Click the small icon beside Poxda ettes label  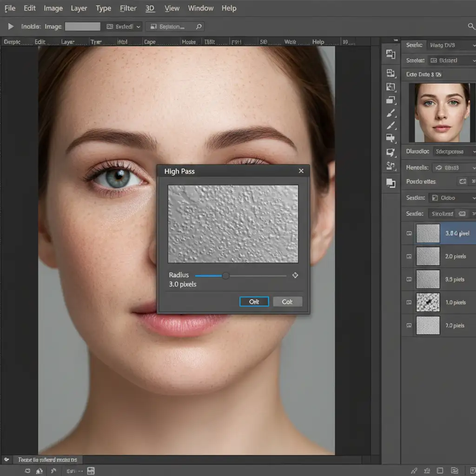coord(462,182)
